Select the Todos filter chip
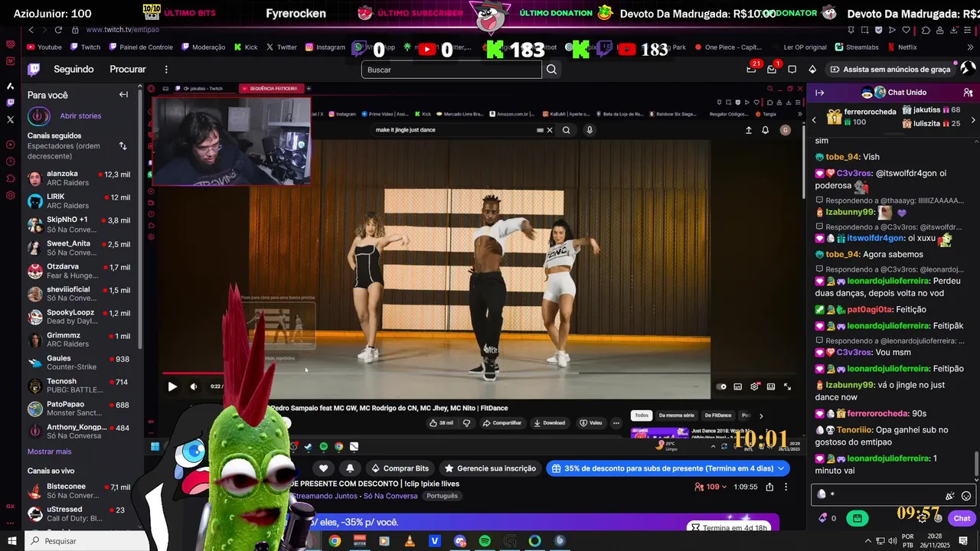The height and width of the screenshot is (551, 980). coord(642,416)
